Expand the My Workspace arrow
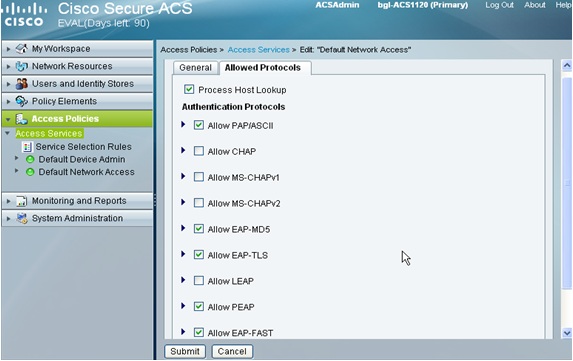Viewport: 573px width, 361px height. pyautogui.click(x=8, y=49)
